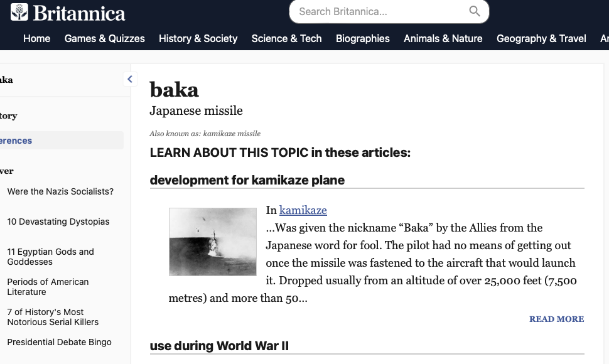Open 'Presidential Debate Bingo' link
This screenshot has width=609, height=364.
click(x=59, y=342)
